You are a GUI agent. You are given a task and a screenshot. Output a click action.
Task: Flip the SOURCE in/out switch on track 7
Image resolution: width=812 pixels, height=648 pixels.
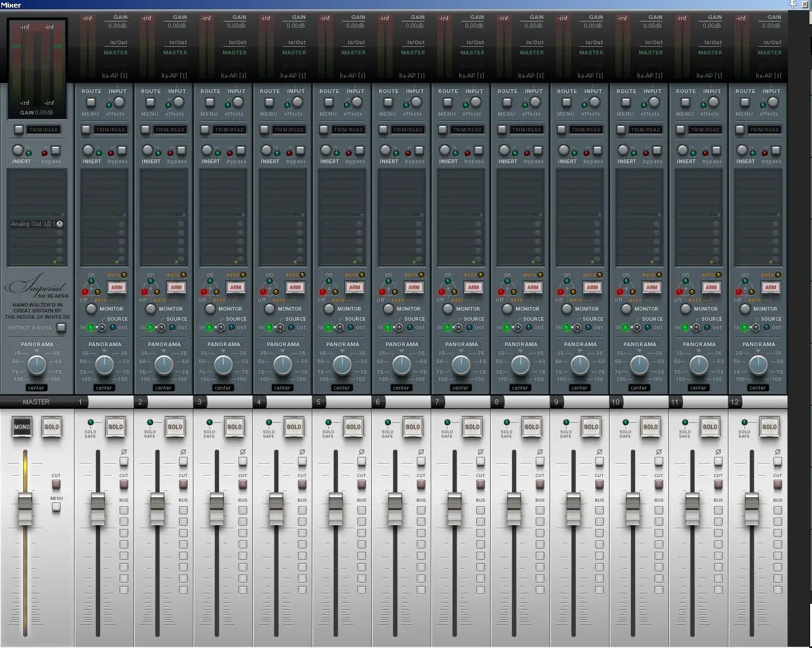click(458, 328)
